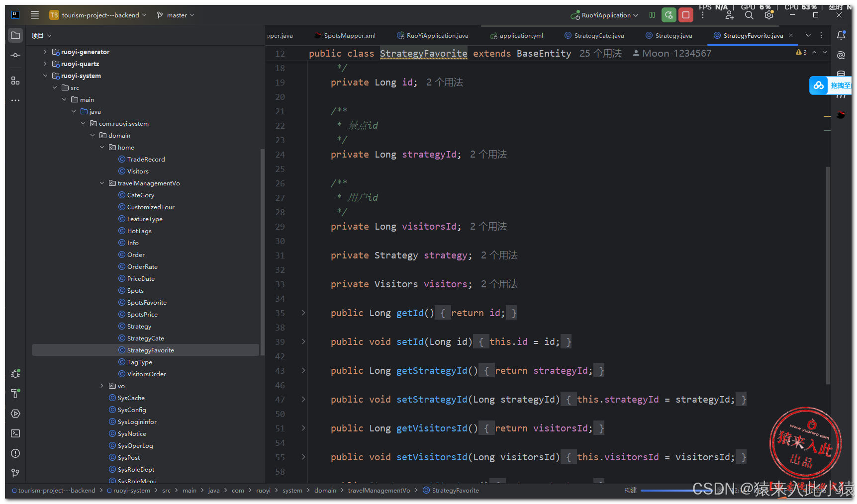Open the Notifications bell
Viewport: 857px width, 504px height.
pos(841,35)
